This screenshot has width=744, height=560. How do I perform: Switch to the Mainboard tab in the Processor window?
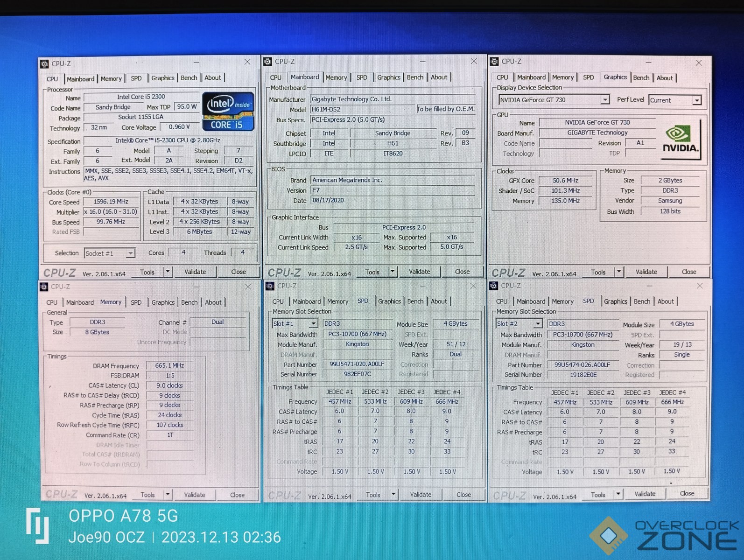pyautogui.click(x=80, y=79)
